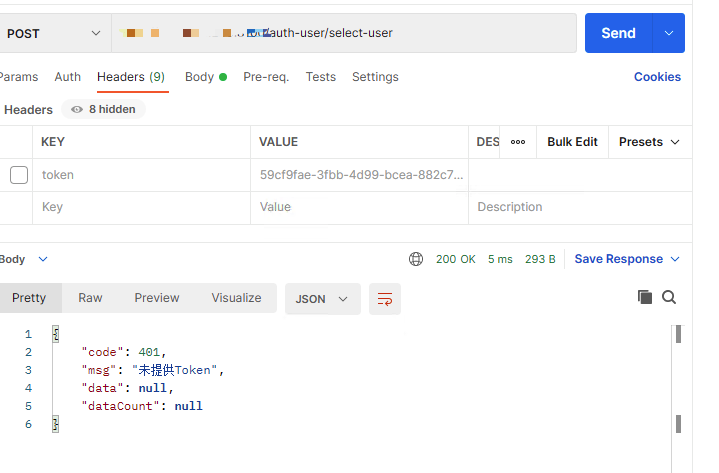Show the 8 hidden headers

tap(103, 109)
